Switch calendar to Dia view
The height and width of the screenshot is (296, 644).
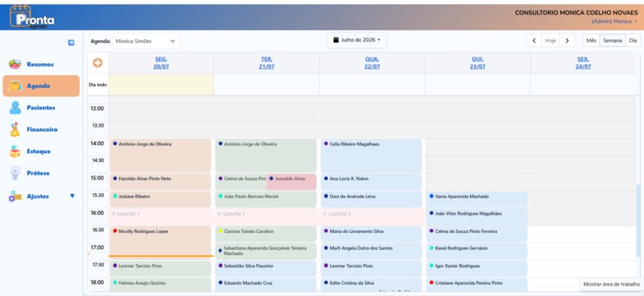pyautogui.click(x=633, y=41)
